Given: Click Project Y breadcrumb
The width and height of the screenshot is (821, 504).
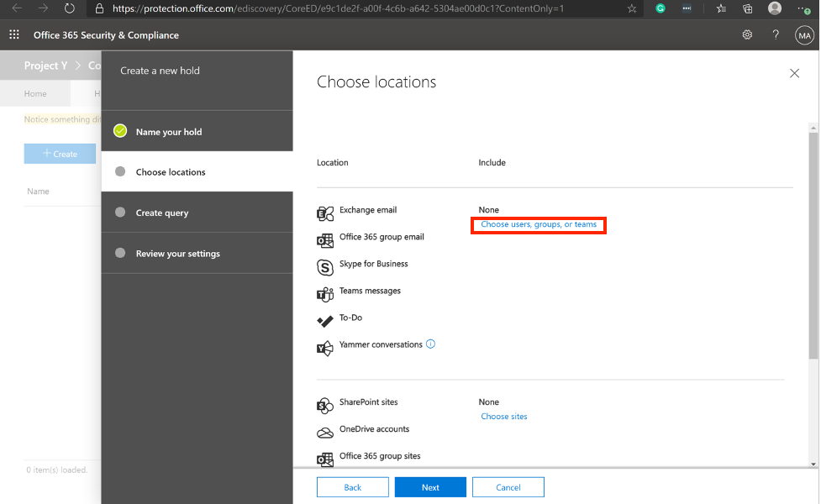Looking at the screenshot, I should pyautogui.click(x=45, y=66).
